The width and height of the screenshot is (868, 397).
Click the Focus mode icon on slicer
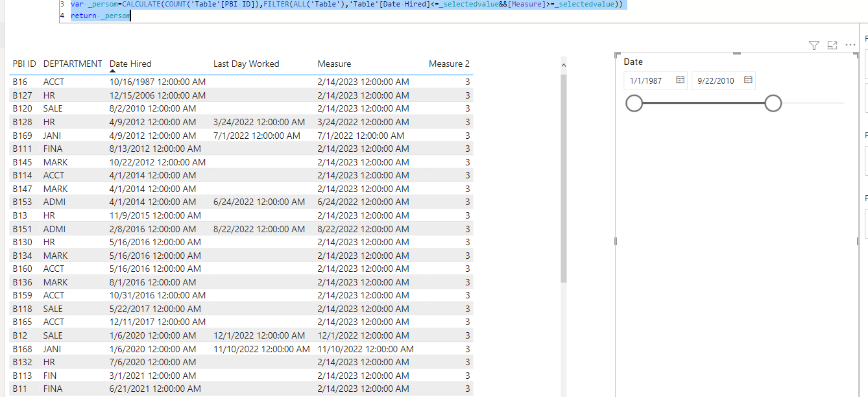(x=833, y=45)
